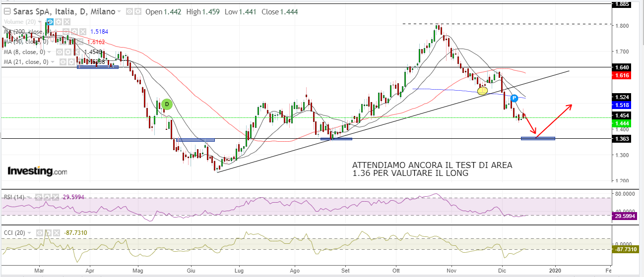Toggle CCI (20) indicator visibility
This screenshot has height=277, width=644.
tap(40, 233)
